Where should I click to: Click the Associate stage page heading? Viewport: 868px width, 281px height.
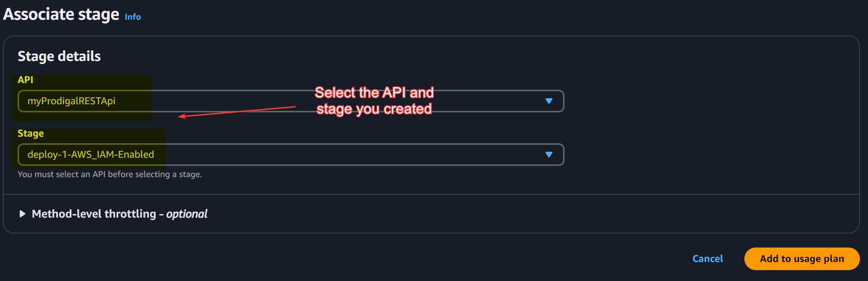61,14
